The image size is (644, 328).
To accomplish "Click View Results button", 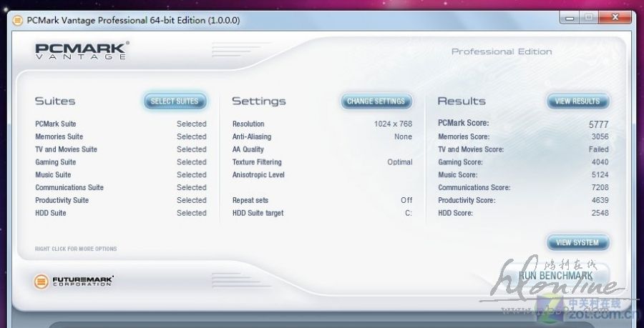I will 577,101.
